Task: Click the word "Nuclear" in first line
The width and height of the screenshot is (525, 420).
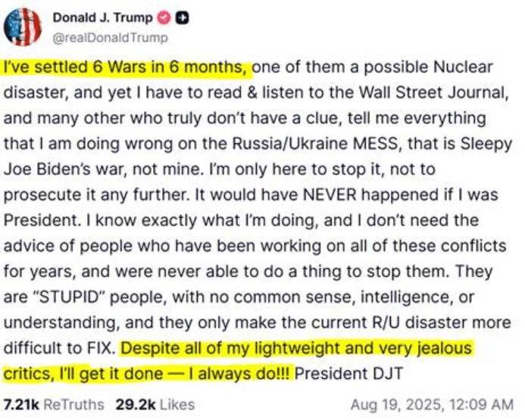Action: point(463,67)
